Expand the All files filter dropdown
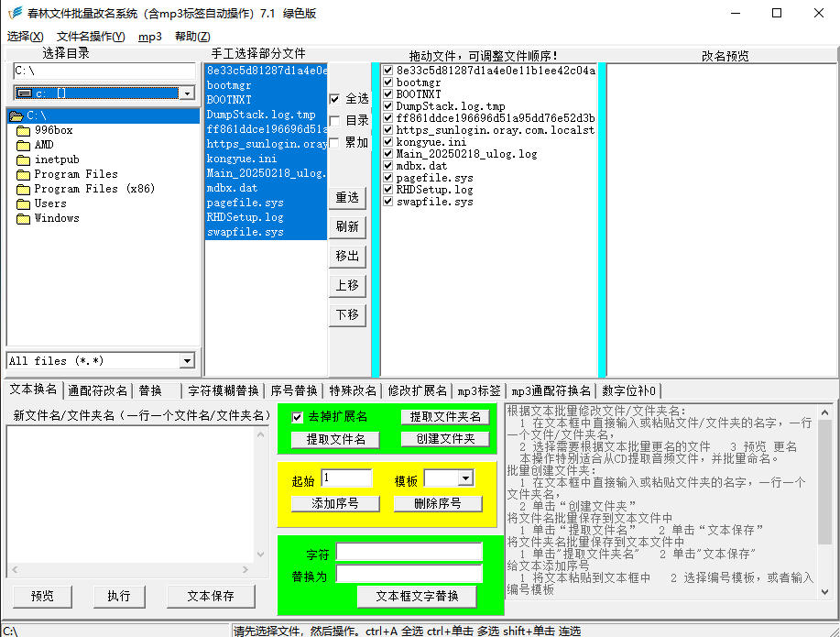Screen dimensions: 840x637 tap(187, 361)
